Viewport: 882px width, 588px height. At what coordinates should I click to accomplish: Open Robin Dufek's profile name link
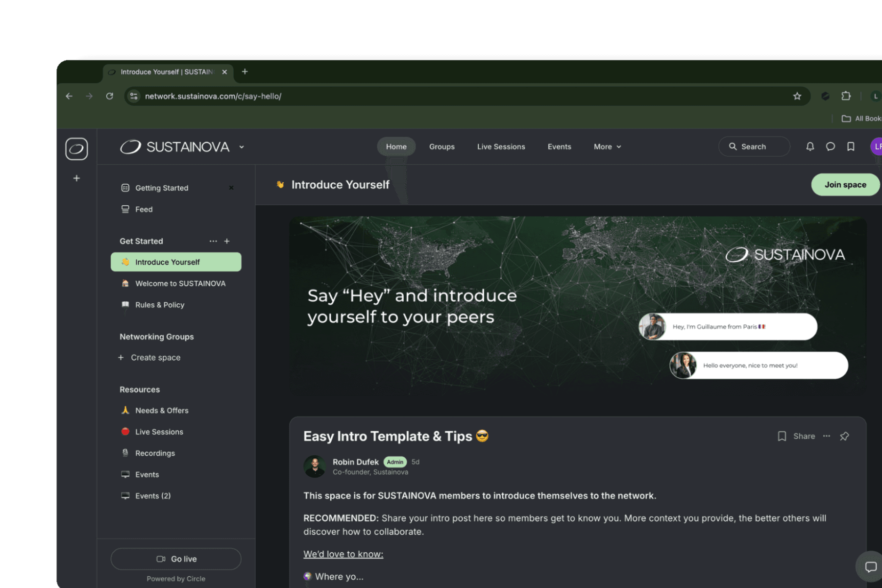click(x=355, y=462)
